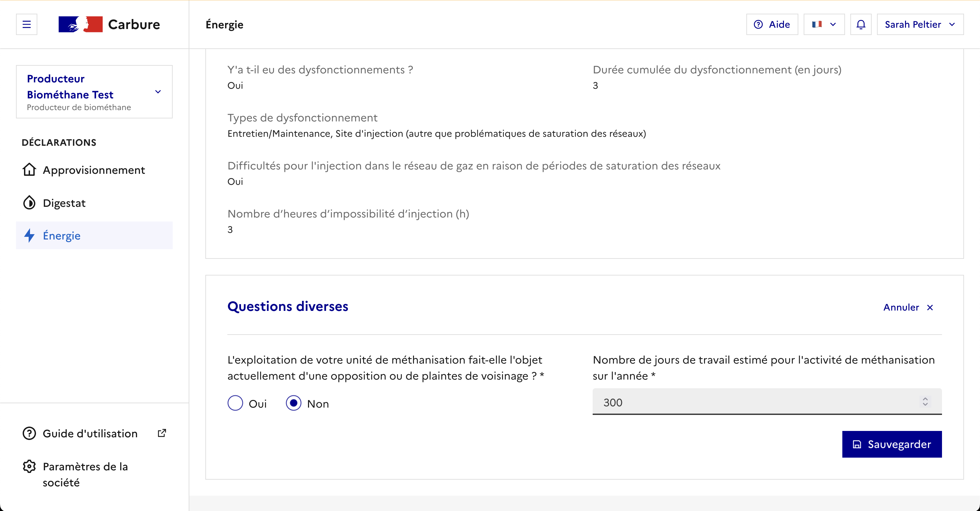
Task: Select the Oui radio button
Action: [235, 403]
